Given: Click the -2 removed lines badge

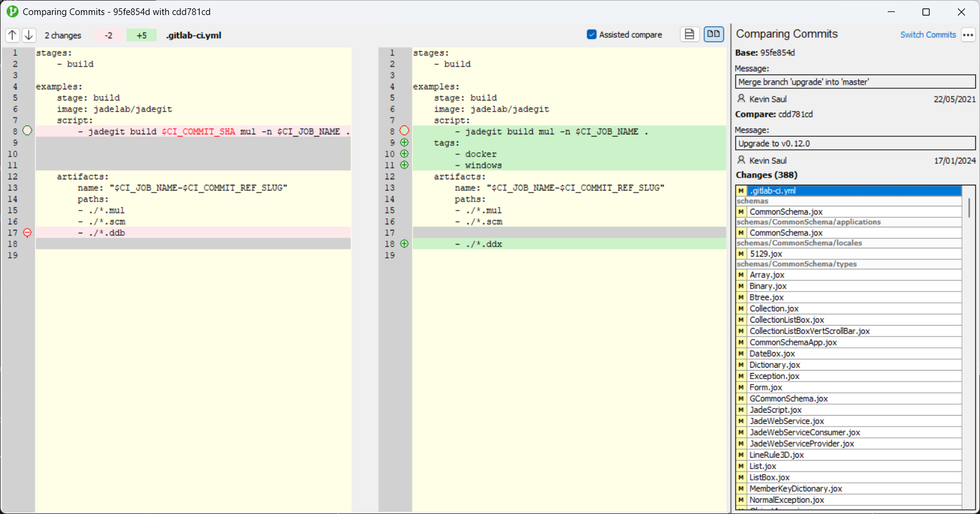Looking at the screenshot, I should tap(108, 35).
